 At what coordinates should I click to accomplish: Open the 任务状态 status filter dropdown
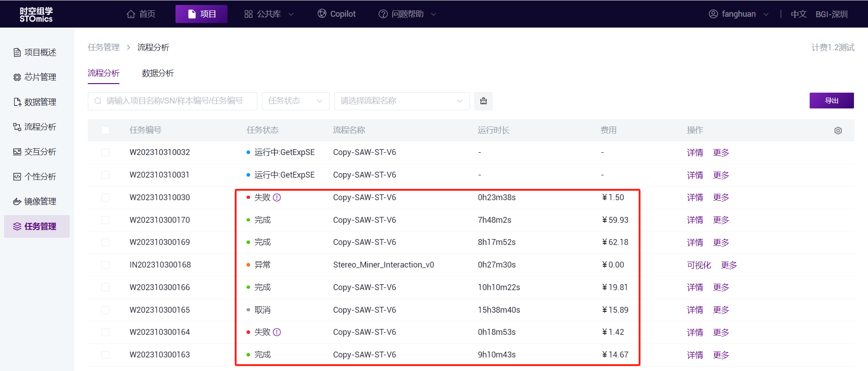pyautogui.click(x=296, y=101)
